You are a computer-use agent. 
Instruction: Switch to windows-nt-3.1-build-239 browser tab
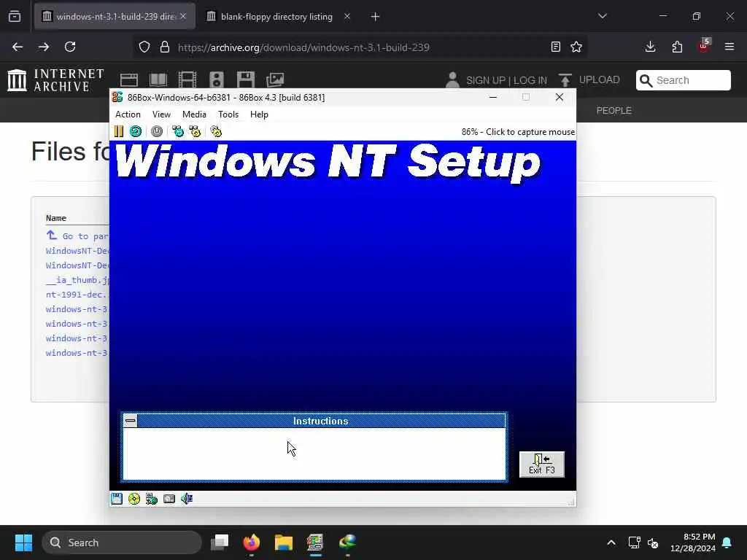coord(115,17)
